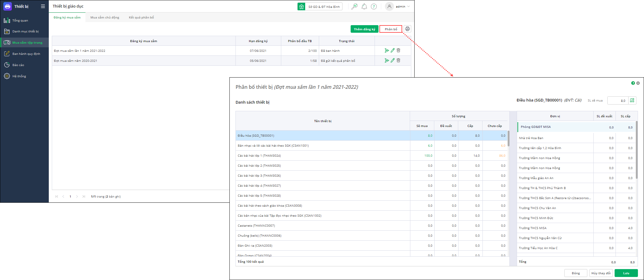
Task: Switch to the Kết quả phân bổ tab
Action: coord(141,17)
